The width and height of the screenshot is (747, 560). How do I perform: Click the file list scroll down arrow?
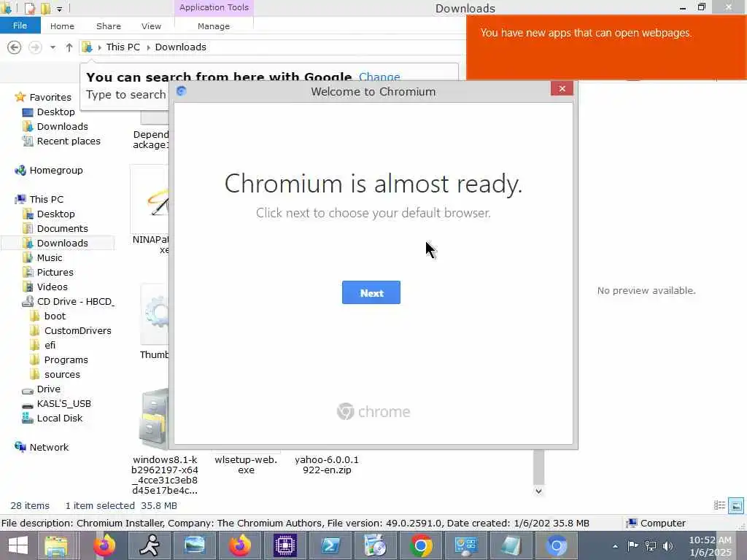538,491
